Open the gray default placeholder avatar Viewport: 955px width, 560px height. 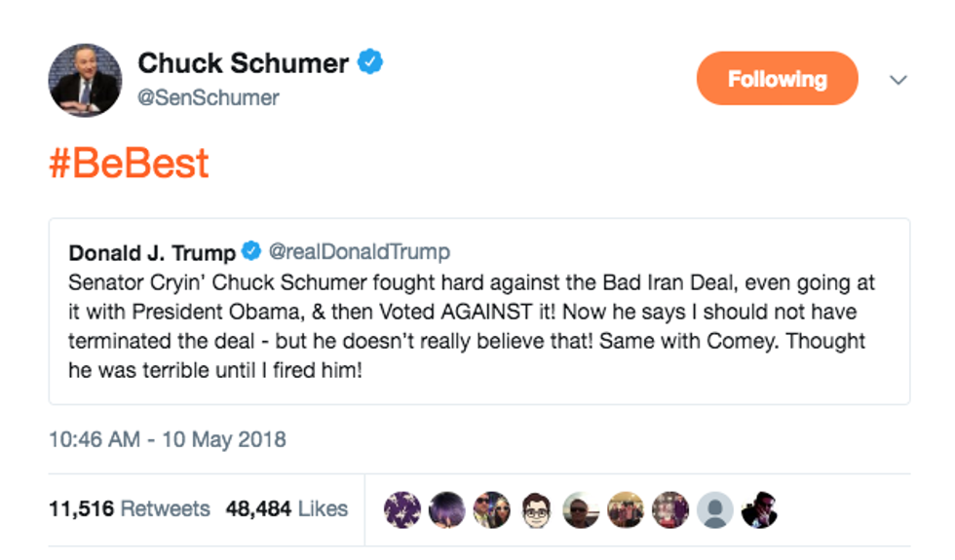[716, 508]
